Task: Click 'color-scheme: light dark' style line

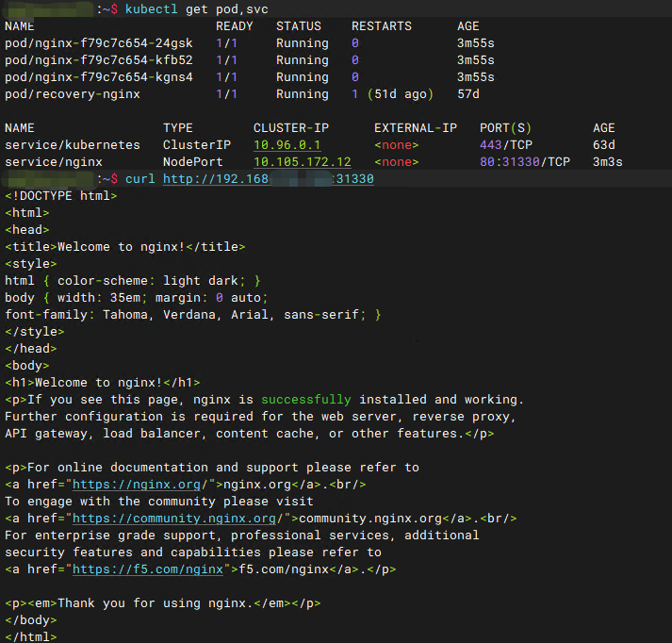Action: (133, 281)
